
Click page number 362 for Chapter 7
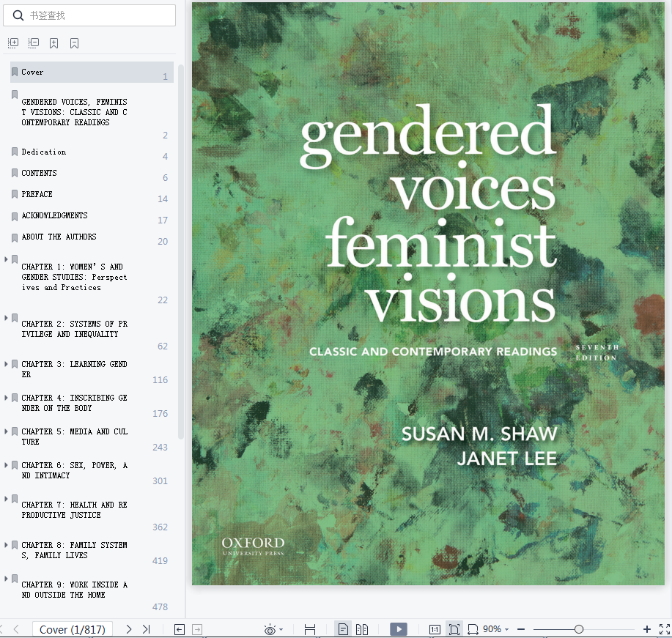click(x=160, y=527)
